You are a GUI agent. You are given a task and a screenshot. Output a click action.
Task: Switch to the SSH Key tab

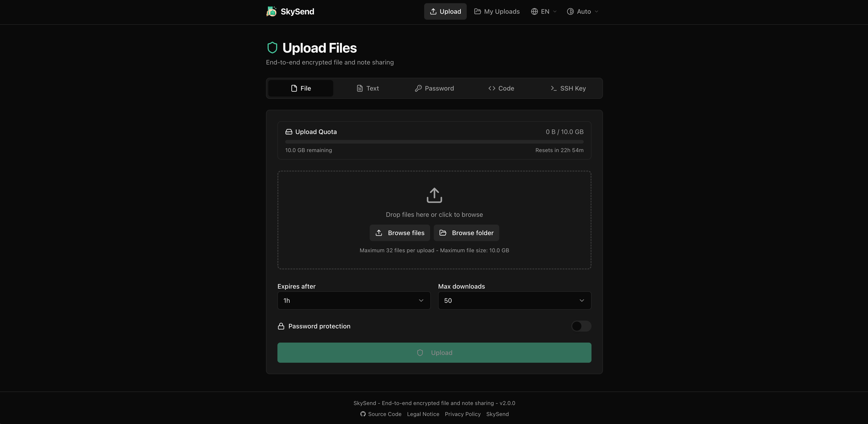pos(568,88)
